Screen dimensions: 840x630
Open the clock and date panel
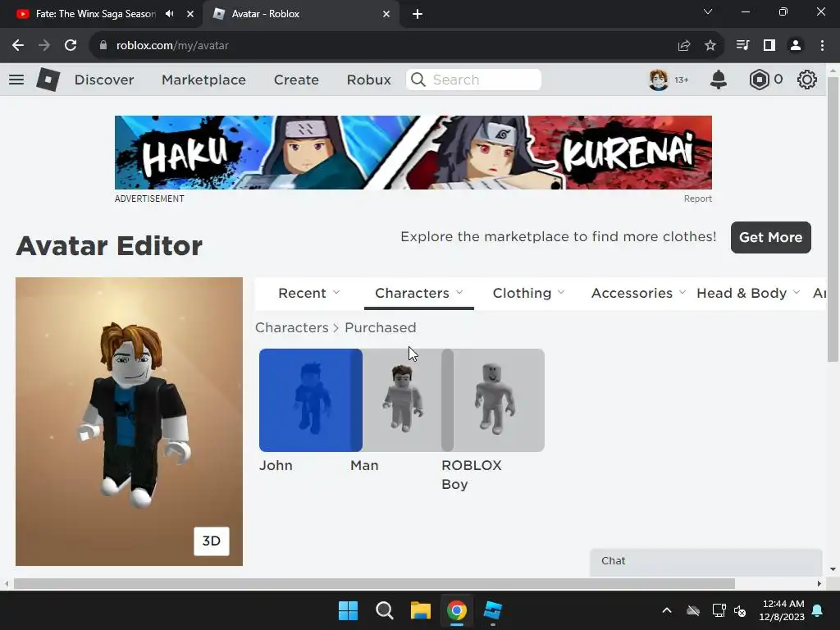coord(782,610)
